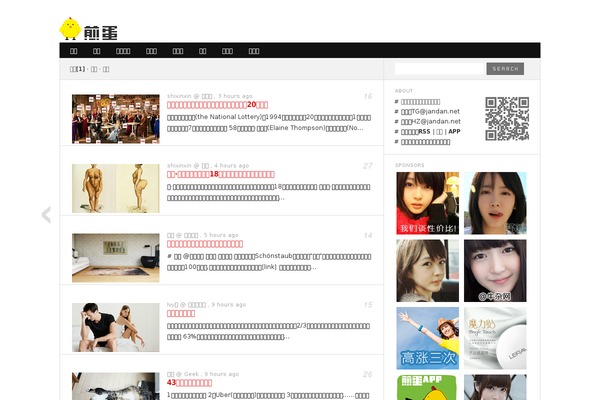The image size is (600, 400).
Task: Open sponsor image captioned 我们谈性价比
Action: pyautogui.click(x=427, y=203)
